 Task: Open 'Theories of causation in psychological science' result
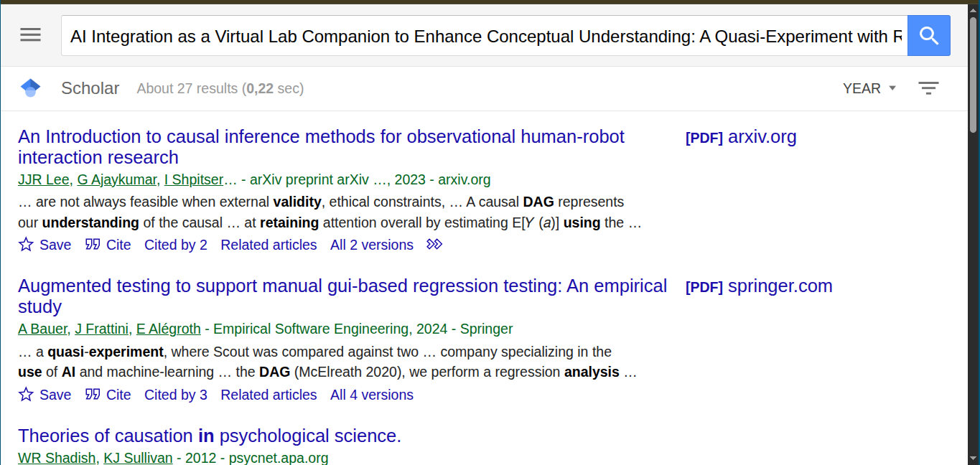point(210,436)
